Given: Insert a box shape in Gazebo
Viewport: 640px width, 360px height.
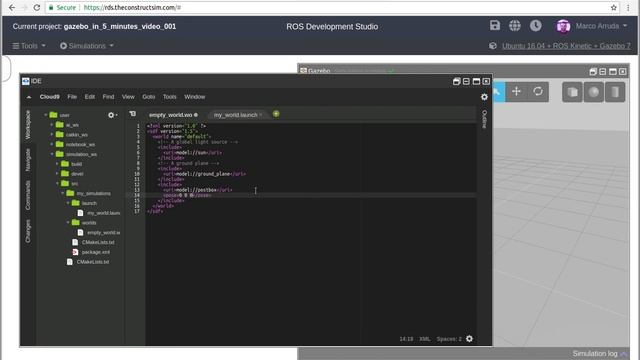Looking at the screenshot, I should tap(572, 92).
